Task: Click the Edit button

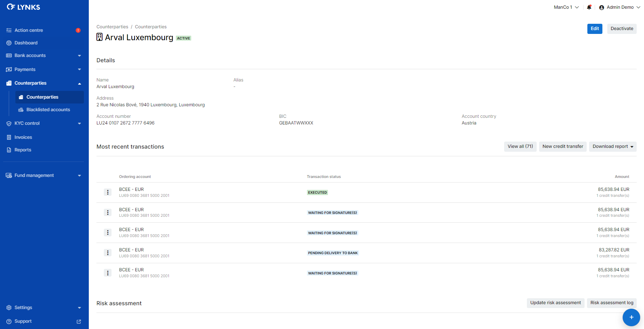Action: point(595,29)
